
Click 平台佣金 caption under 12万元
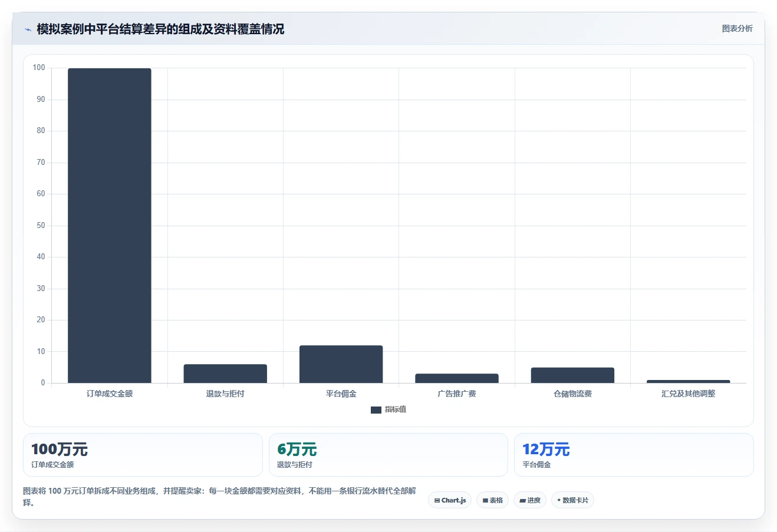[x=536, y=465]
